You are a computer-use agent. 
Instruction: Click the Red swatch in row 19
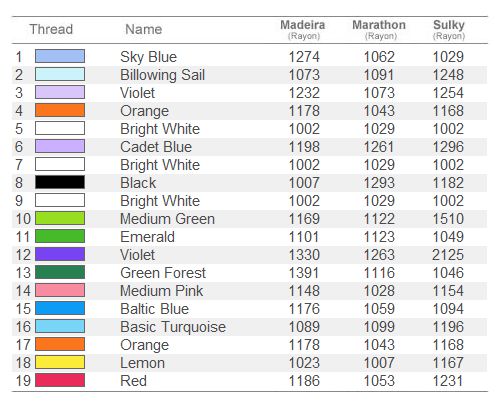60,380
